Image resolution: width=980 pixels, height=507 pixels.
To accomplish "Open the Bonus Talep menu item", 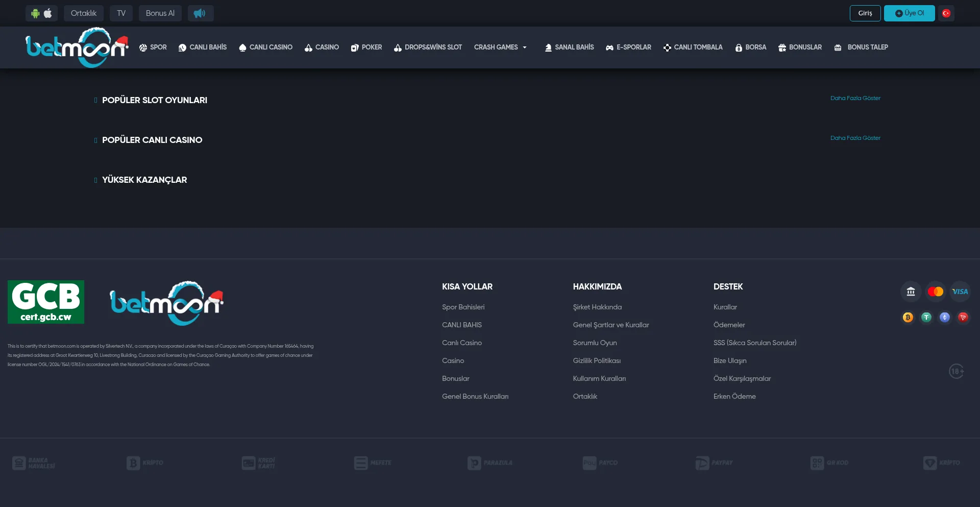I will click(861, 47).
